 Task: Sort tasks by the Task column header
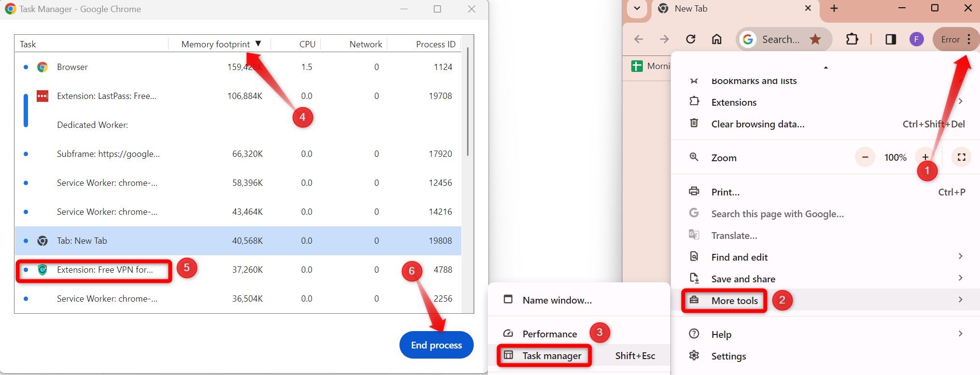pyautogui.click(x=91, y=44)
